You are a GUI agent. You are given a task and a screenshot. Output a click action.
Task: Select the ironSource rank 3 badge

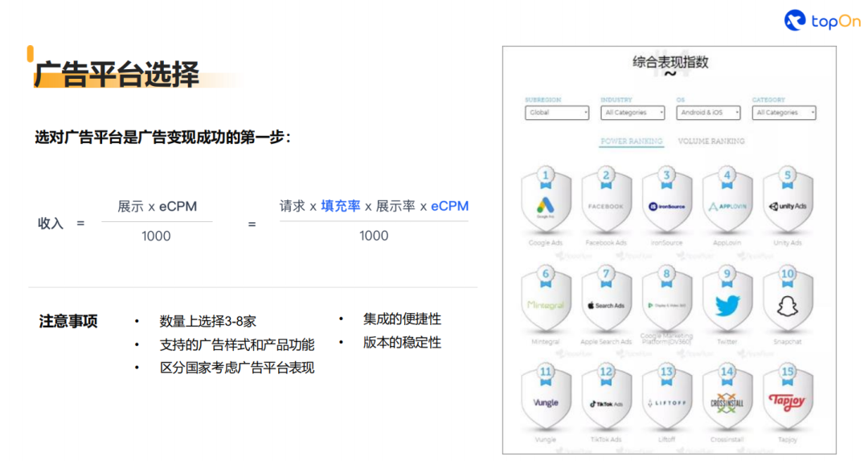click(666, 200)
